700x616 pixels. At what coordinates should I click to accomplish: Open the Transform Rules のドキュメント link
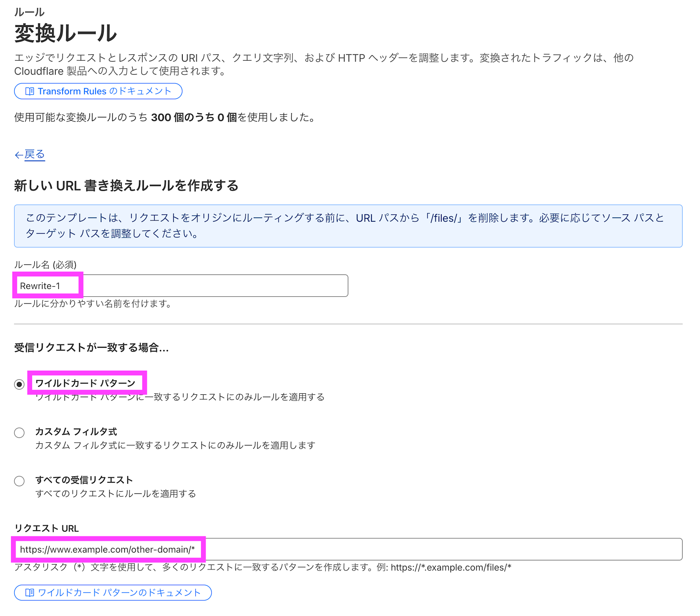tap(104, 91)
